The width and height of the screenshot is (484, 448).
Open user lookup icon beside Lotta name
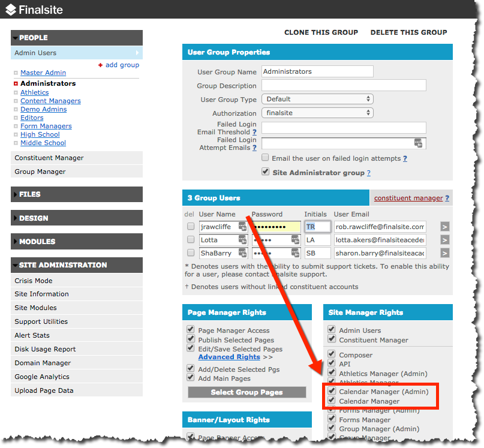243,240
